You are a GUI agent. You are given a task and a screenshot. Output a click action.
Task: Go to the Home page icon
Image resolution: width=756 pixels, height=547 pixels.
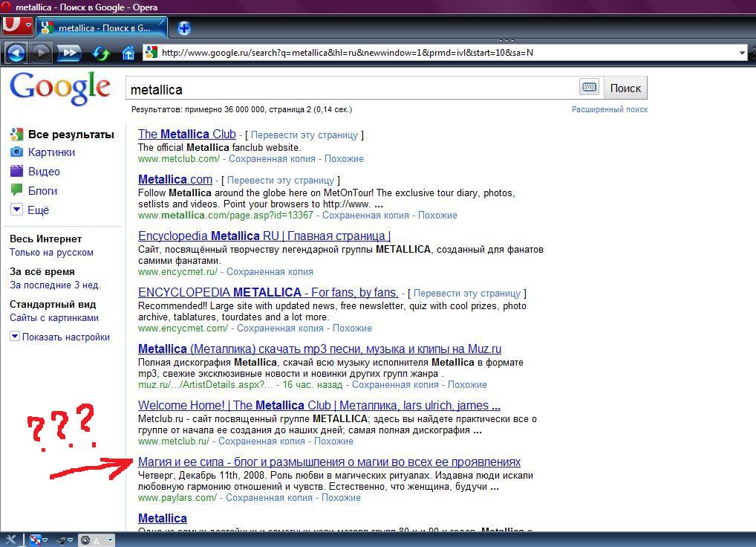(128, 53)
